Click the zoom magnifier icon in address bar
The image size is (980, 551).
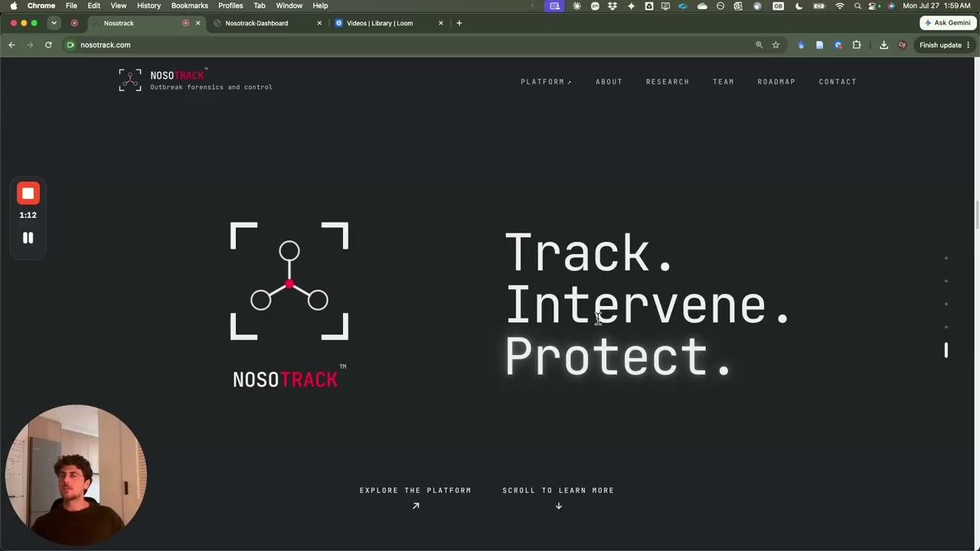[x=759, y=45]
